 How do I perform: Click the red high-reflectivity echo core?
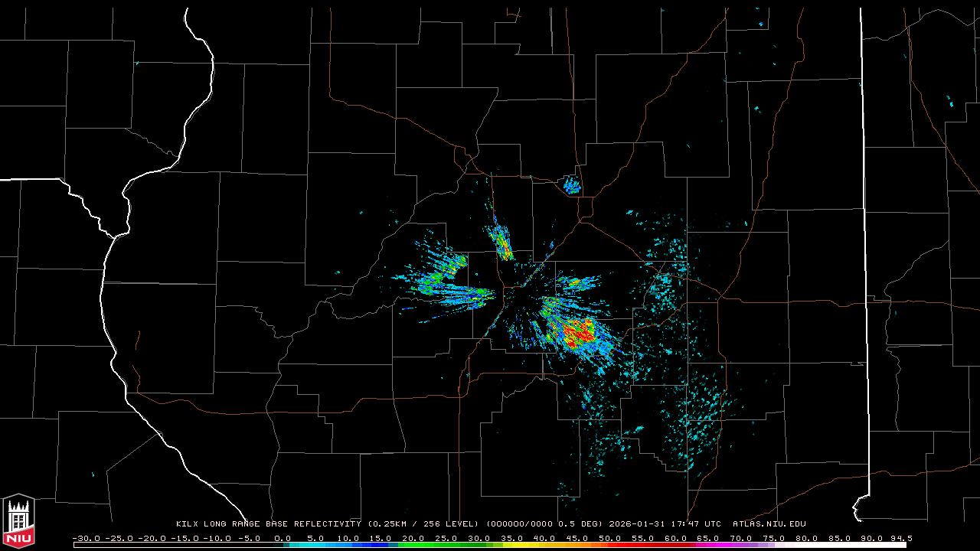580,333
